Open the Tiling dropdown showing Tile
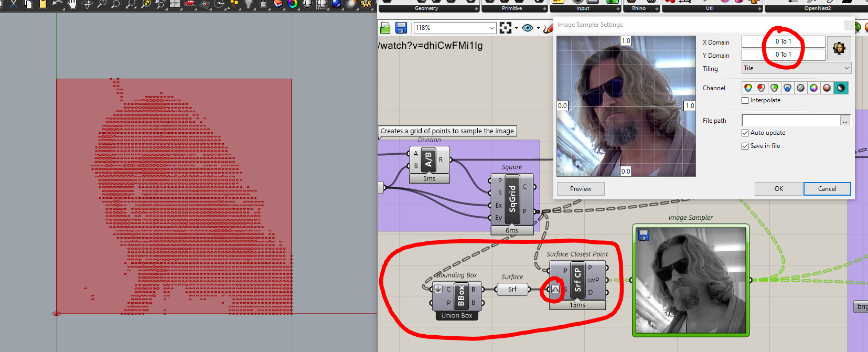 [x=796, y=68]
